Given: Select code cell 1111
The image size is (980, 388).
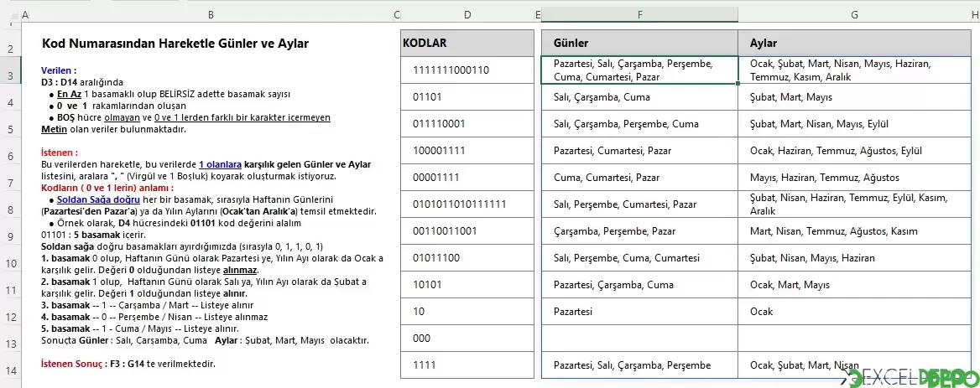Looking at the screenshot, I should 467,365.
